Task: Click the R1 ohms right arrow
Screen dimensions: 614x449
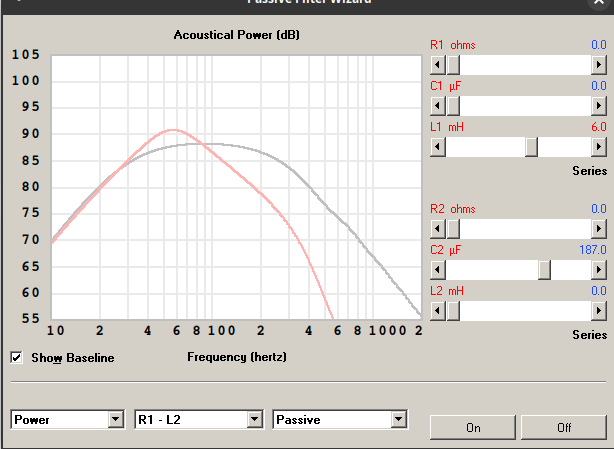Action: tap(599, 65)
